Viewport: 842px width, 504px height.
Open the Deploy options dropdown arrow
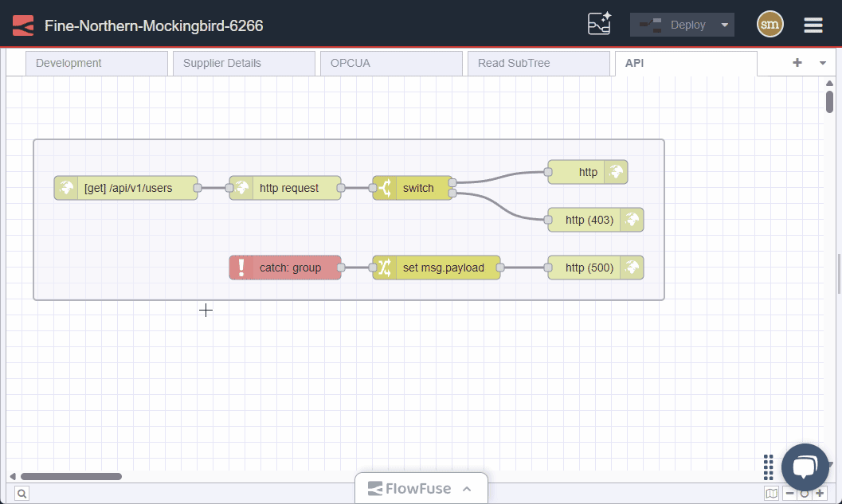click(x=726, y=24)
